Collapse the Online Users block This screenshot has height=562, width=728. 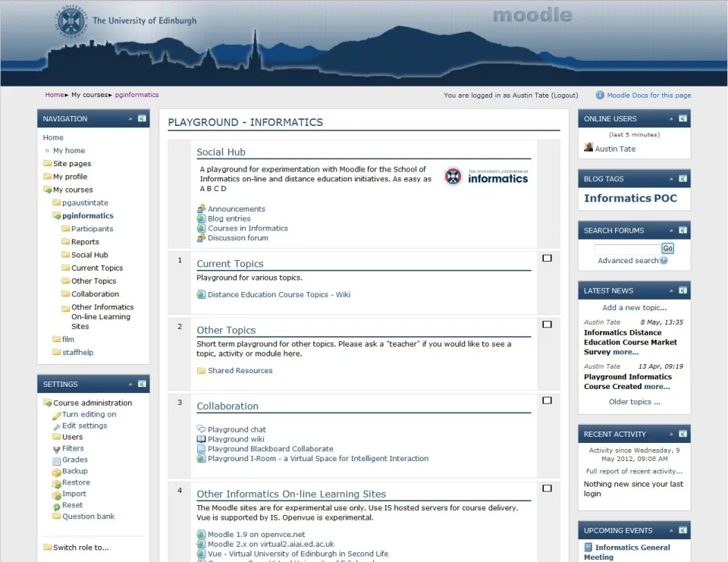pyautogui.click(x=671, y=119)
